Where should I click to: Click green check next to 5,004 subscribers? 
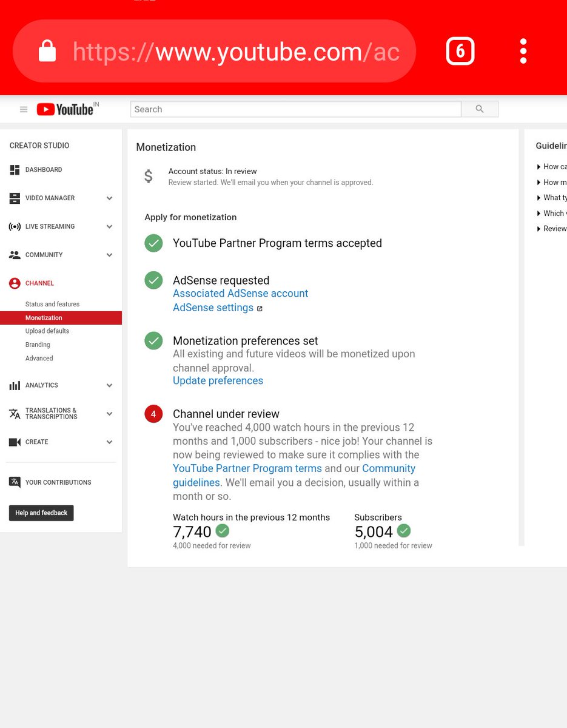click(x=404, y=531)
